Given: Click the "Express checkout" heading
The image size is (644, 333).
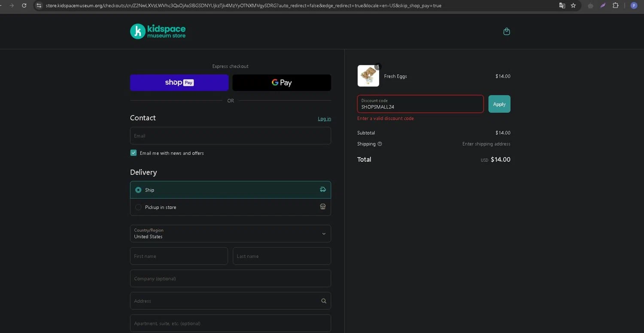Looking at the screenshot, I should point(231,67).
